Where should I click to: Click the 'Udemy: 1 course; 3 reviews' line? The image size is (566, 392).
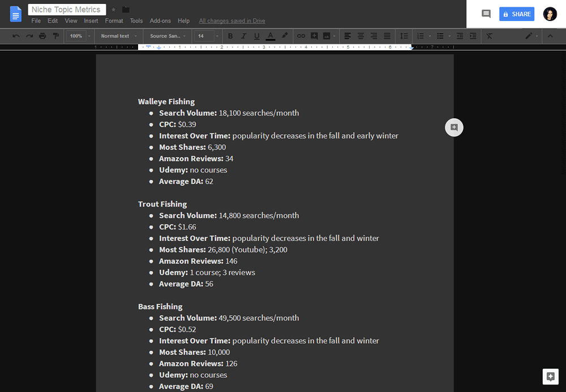coord(207,272)
